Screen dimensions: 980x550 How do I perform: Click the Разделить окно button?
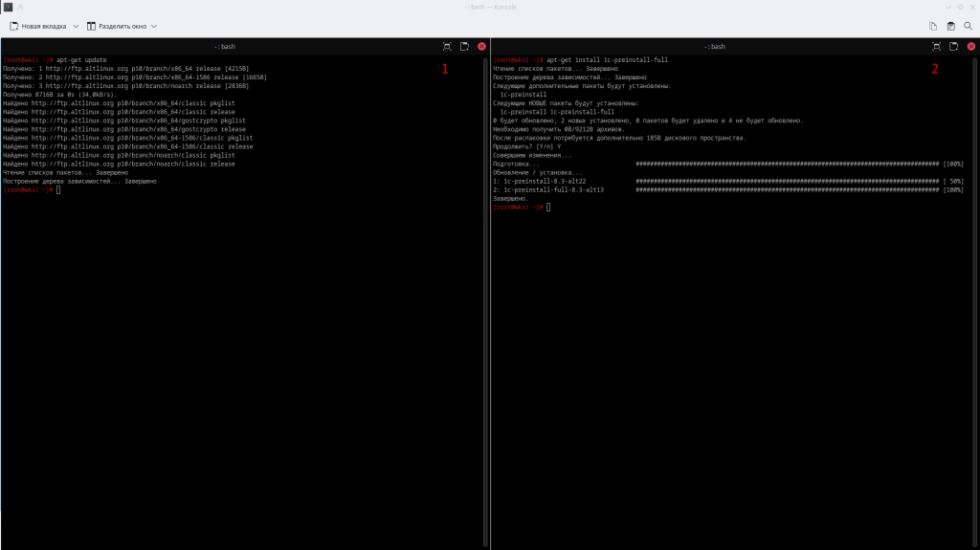tap(116, 26)
